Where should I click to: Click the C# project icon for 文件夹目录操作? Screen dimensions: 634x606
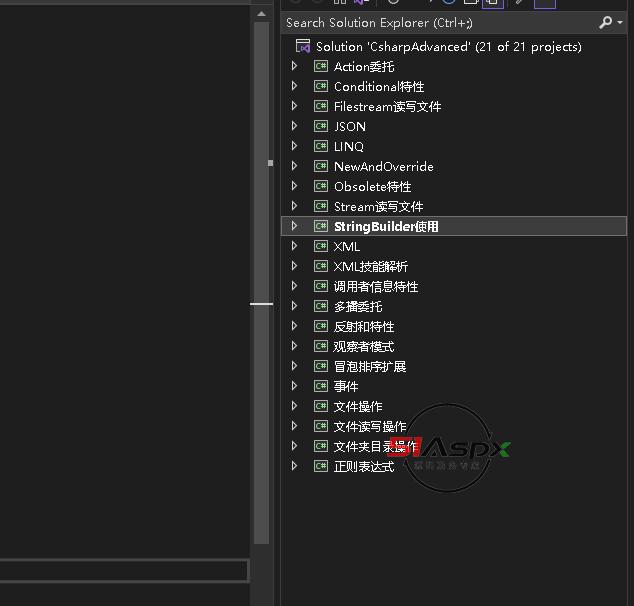[x=321, y=446]
